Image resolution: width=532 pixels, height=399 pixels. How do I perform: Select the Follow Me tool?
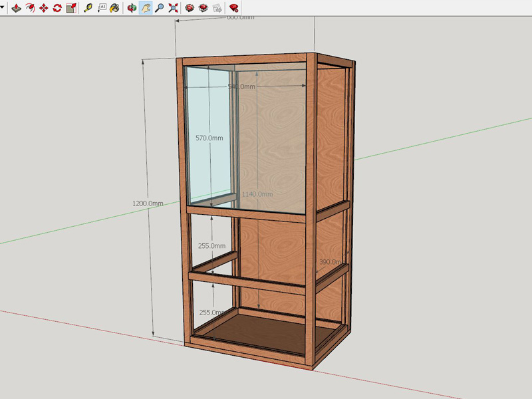pos(30,8)
